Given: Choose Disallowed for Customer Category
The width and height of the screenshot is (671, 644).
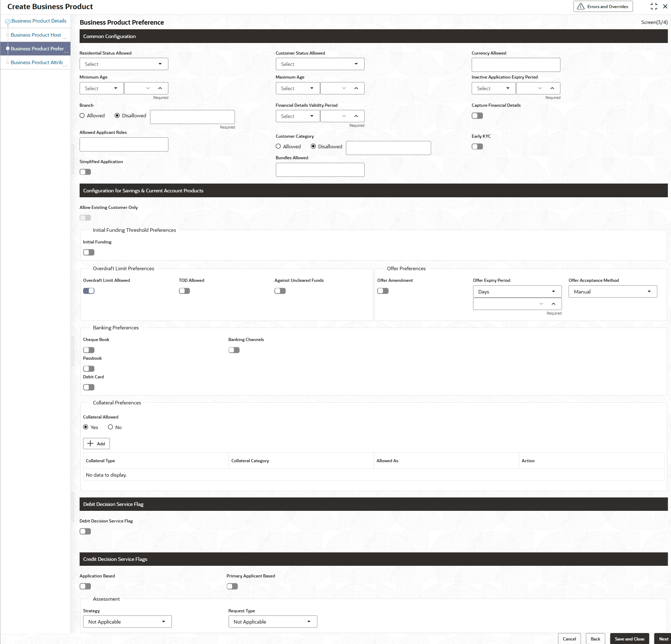Looking at the screenshot, I should click(313, 147).
